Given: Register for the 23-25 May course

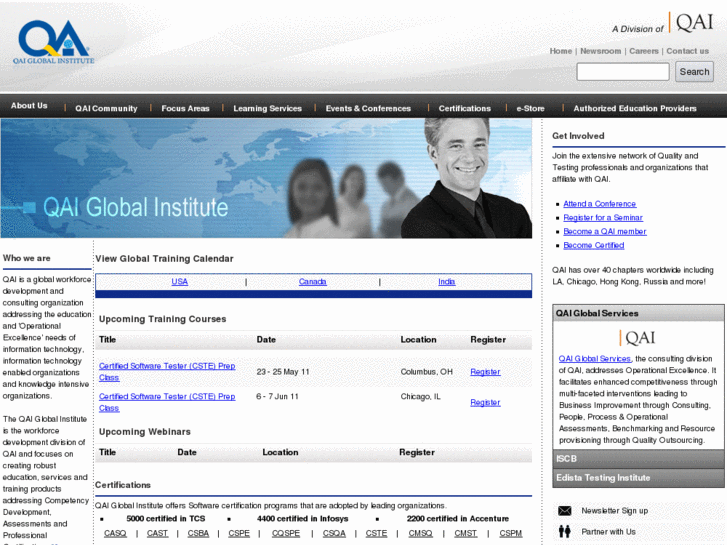Looking at the screenshot, I should pyautogui.click(x=485, y=372).
